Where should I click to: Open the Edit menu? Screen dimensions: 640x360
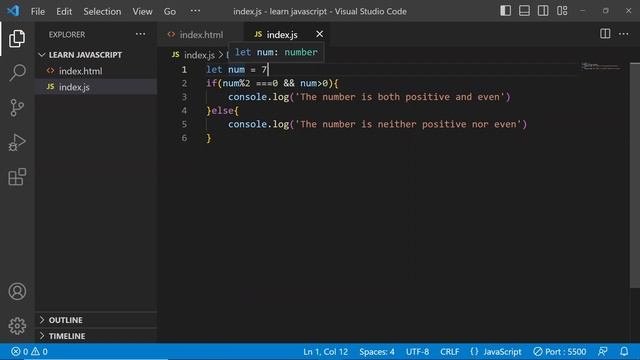64,11
